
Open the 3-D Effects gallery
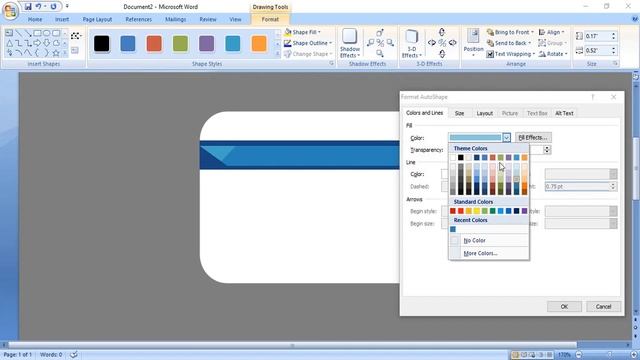(411, 43)
